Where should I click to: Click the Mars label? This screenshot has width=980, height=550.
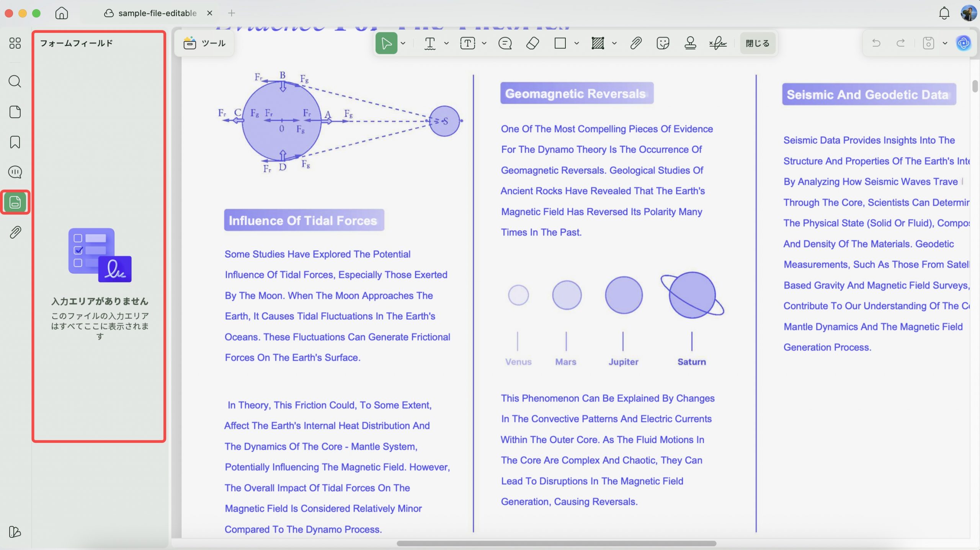566,362
